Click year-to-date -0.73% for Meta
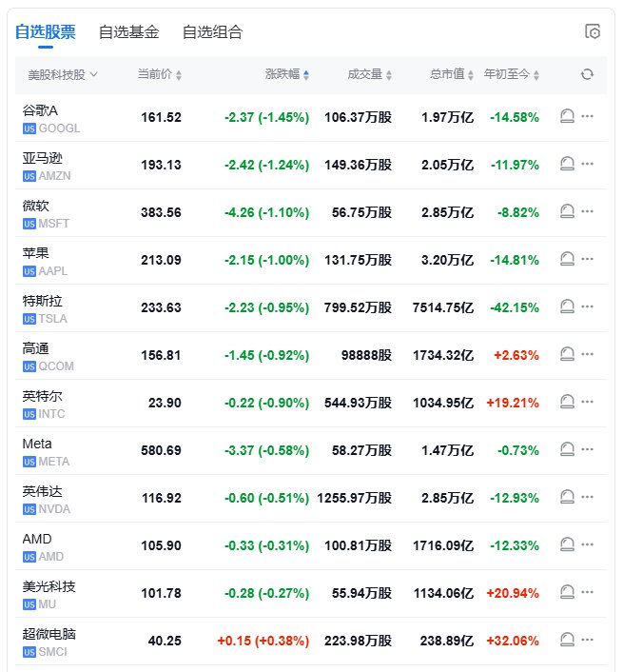Viewport: 623px width, 672px height. [x=518, y=450]
